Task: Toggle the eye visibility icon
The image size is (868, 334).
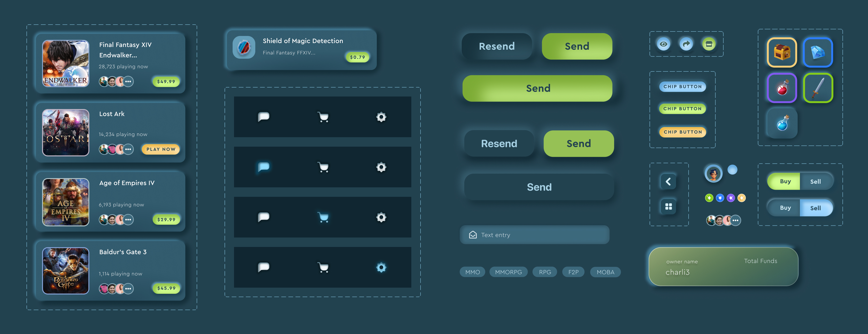Action: 662,44
